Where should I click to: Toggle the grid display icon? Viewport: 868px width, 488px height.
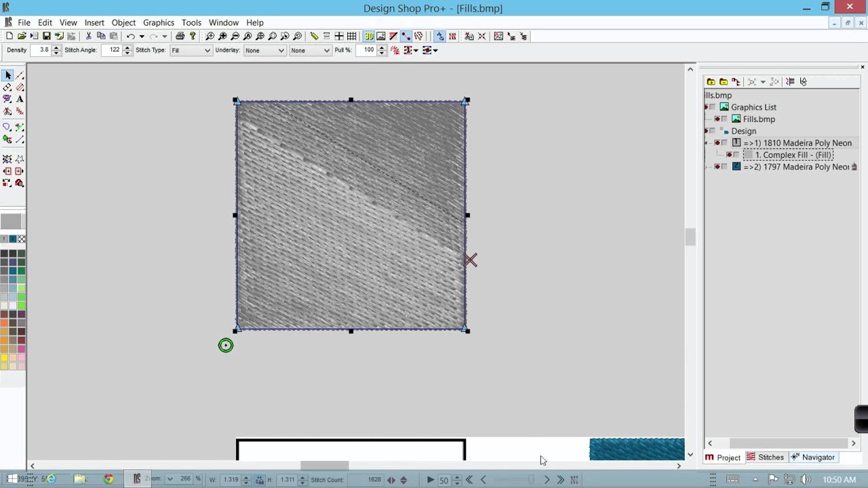[x=351, y=36]
